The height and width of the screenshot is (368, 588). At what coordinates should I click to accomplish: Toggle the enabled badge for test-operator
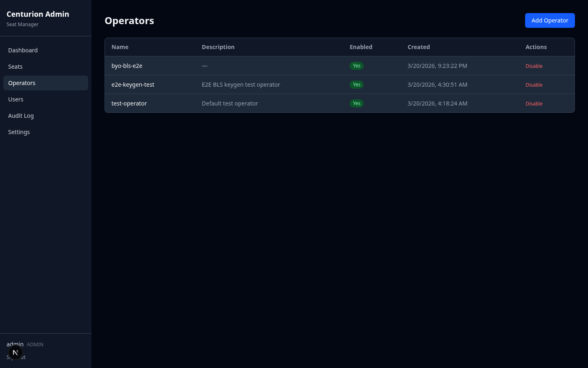pos(356,103)
